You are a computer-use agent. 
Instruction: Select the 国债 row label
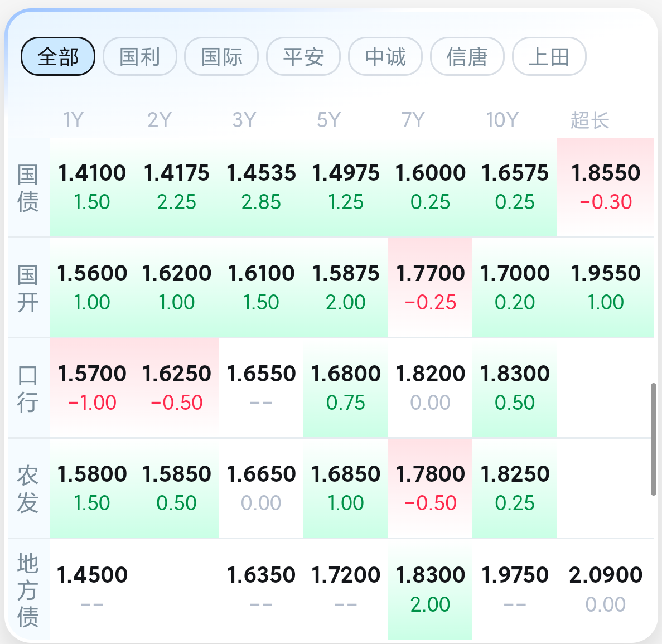[28, 188]
